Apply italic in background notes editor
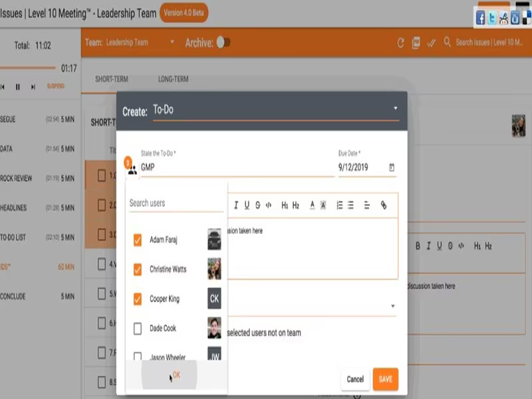Screen dimensions: 532x399 click(x=428, y=246)
